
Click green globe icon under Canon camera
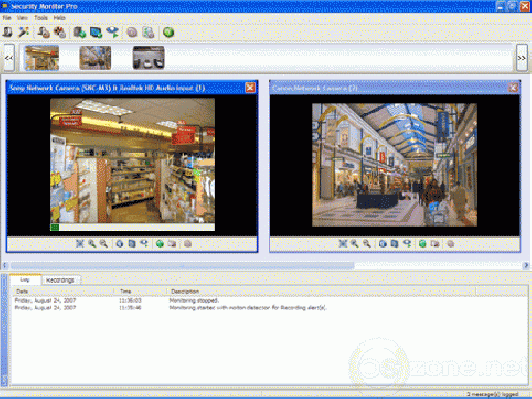422,244
